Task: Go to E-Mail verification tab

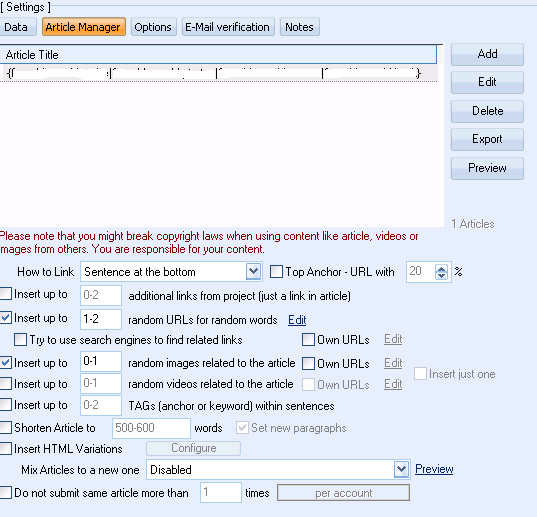Action: coord(228,27)
